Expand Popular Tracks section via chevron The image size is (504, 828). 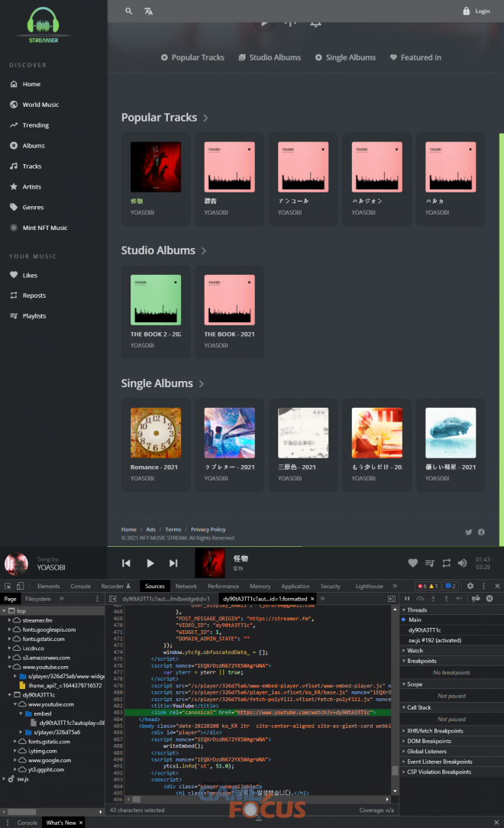click(x=206, y=118)
